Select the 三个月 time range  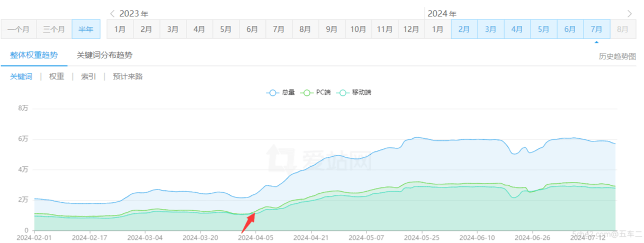tap(54, 29)
